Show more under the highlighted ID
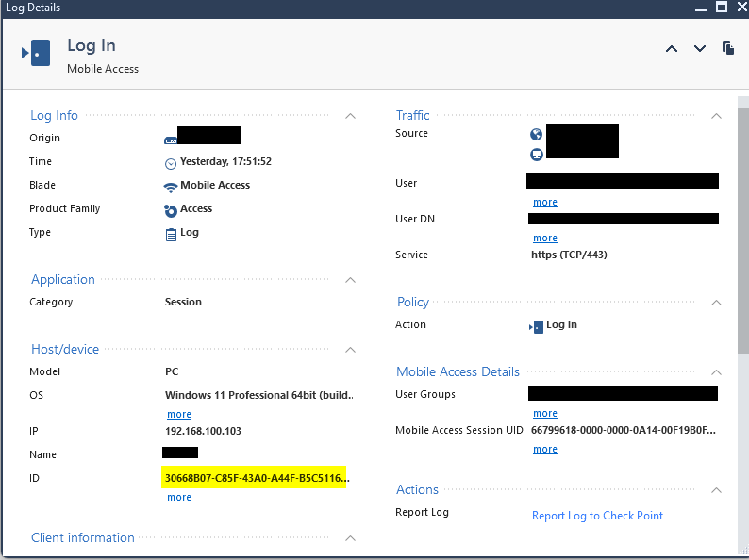 pyautogui.click(x=179, y=498)
